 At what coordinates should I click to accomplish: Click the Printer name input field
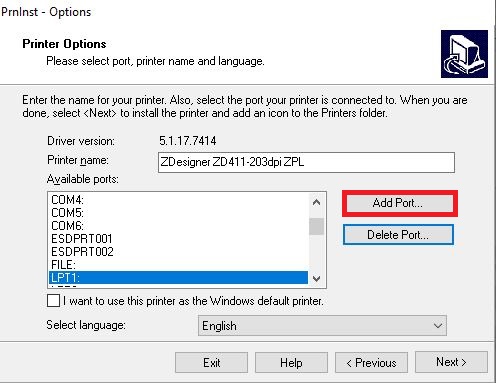306,162
